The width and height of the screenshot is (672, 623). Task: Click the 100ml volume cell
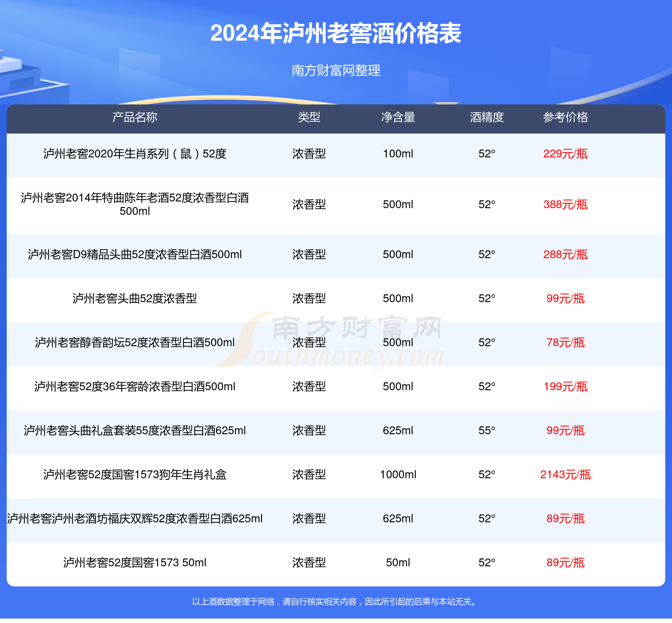tap(398, 154)
